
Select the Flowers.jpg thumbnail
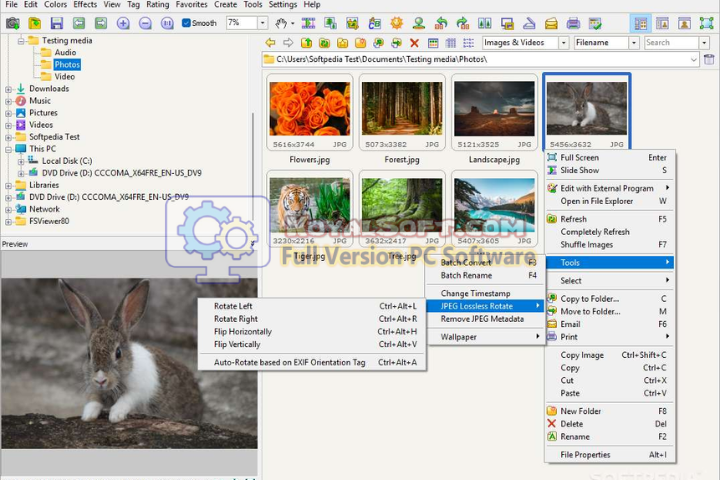point(309,112)
